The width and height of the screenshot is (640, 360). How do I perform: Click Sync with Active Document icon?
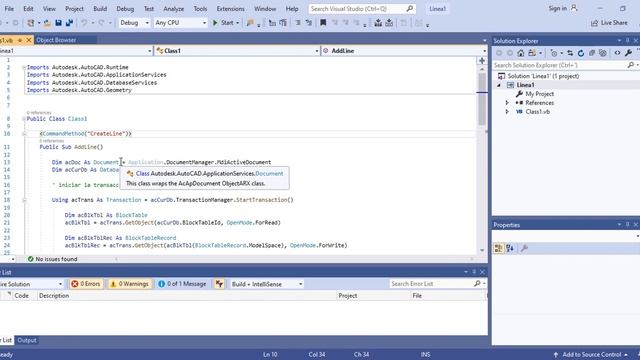(x=570, y=53)
